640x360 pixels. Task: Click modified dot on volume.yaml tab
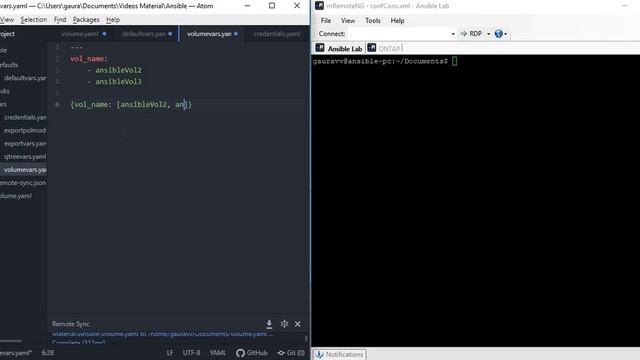coord(104,34)
